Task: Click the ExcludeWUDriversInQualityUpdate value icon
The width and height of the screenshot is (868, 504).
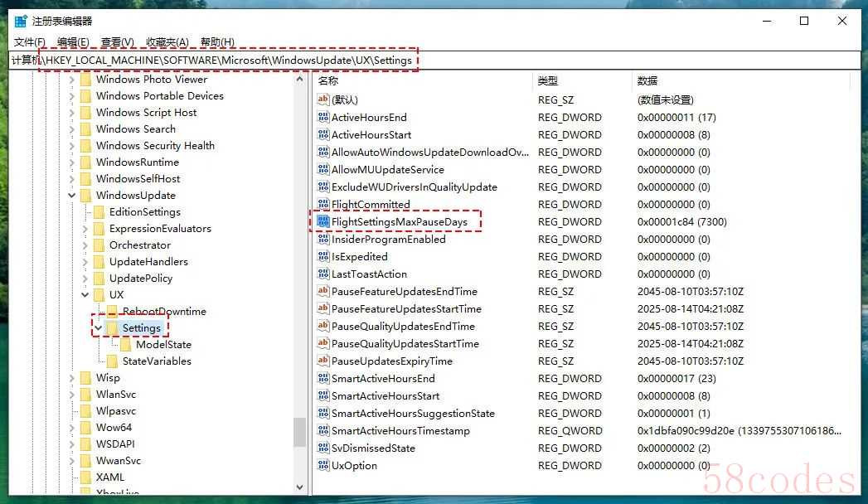Action: 323,187
